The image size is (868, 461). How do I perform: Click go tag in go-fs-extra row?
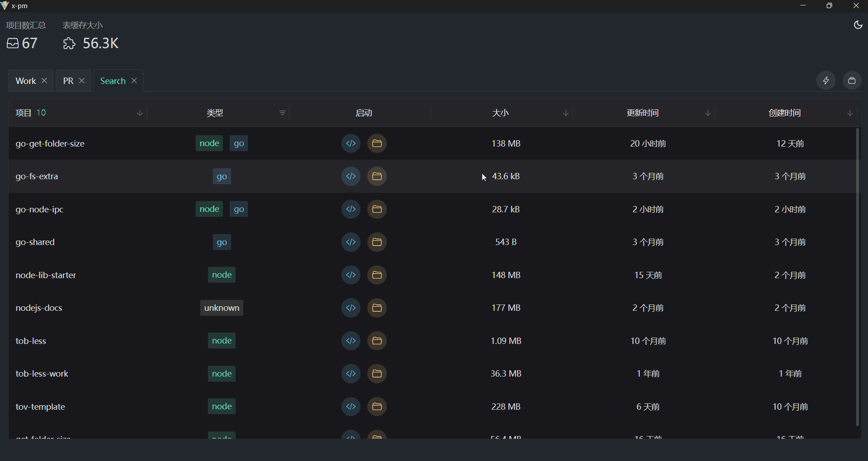222,177
